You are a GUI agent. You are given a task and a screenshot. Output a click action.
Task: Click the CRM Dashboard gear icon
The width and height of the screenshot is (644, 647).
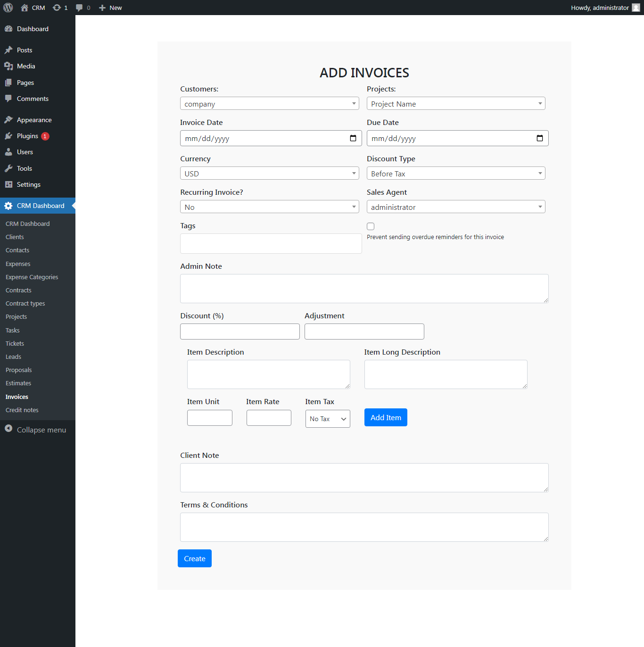[x=8, y=205]
